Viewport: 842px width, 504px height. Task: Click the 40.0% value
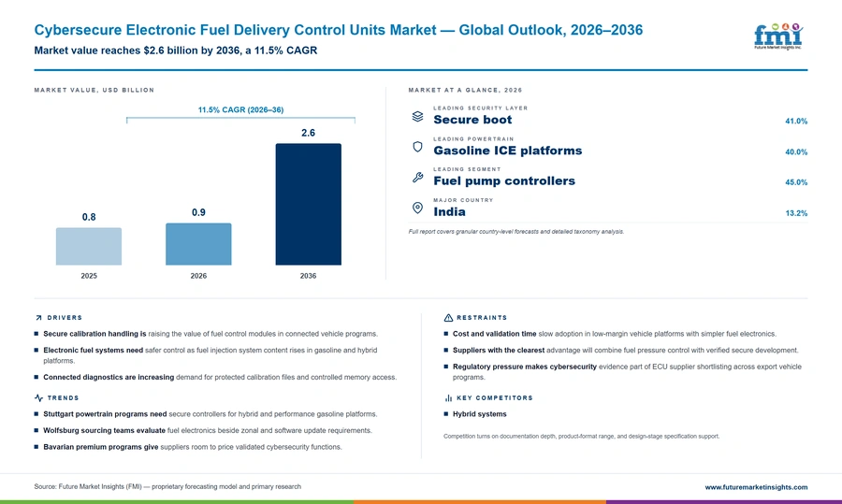point(796,151)
